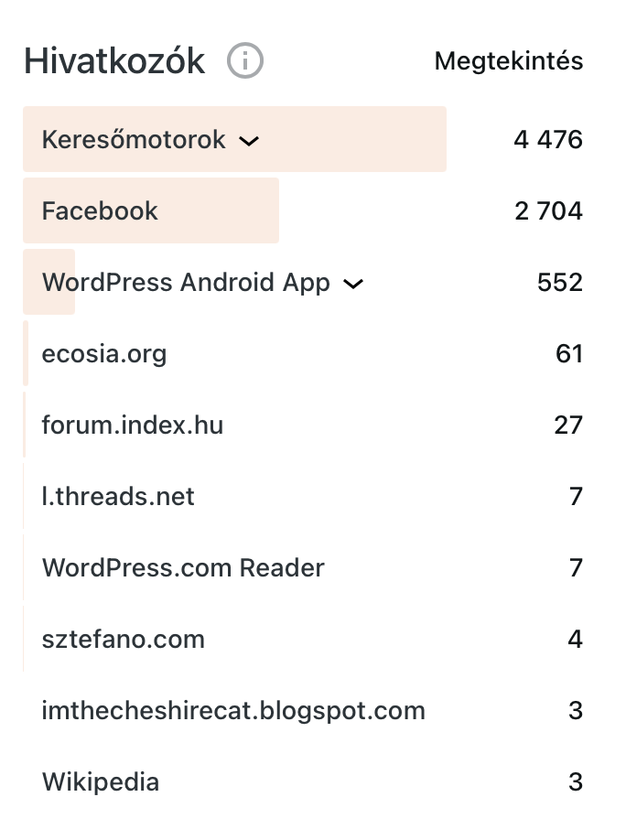The width and height of the screenshot is (626, 840).
Task: Click the info icon beside Hivatkozók
Action: (245, 61)
